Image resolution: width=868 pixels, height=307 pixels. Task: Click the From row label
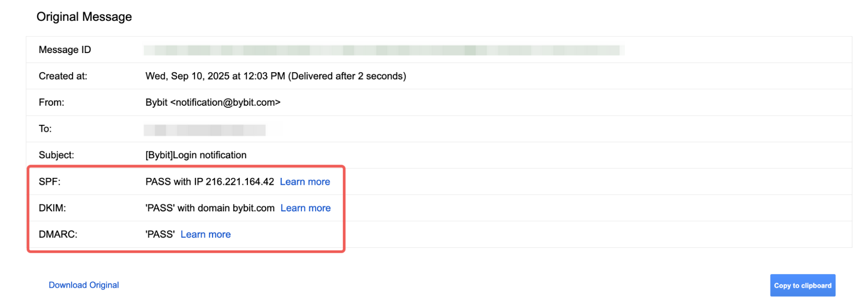[x=51, y=103]
